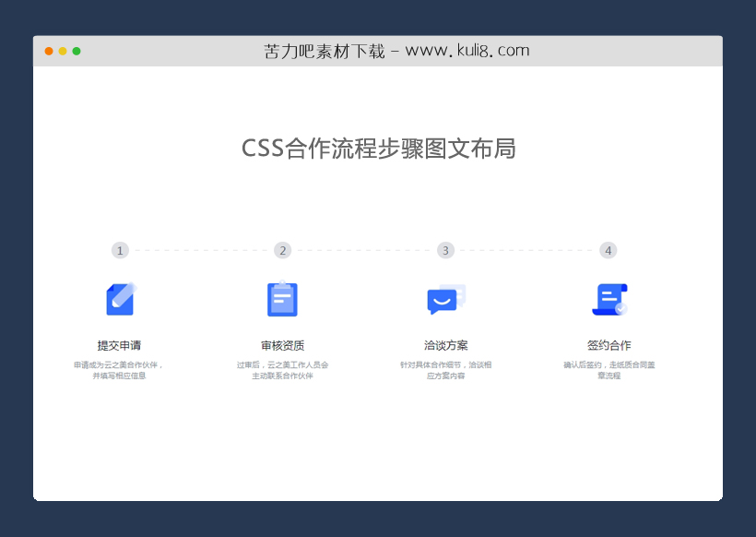Click the pen detail on the 提交申请 icon

[x=124, y=293]
